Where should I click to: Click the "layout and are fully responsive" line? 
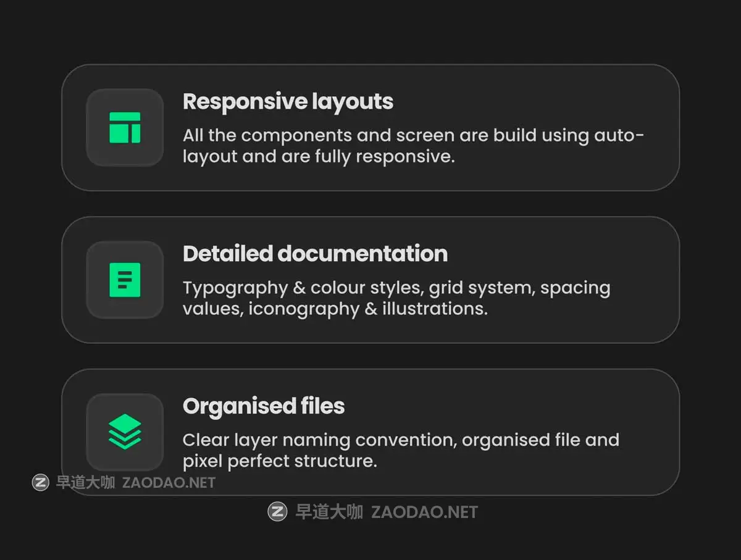[318, 156]
